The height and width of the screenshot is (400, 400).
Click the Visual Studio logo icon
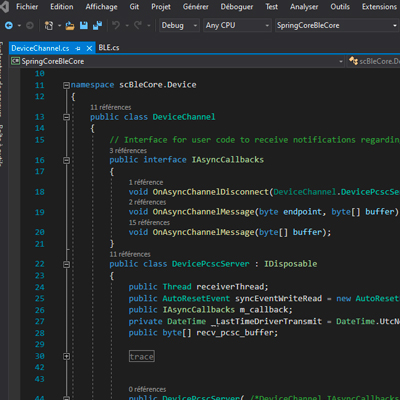coord(4,7)
